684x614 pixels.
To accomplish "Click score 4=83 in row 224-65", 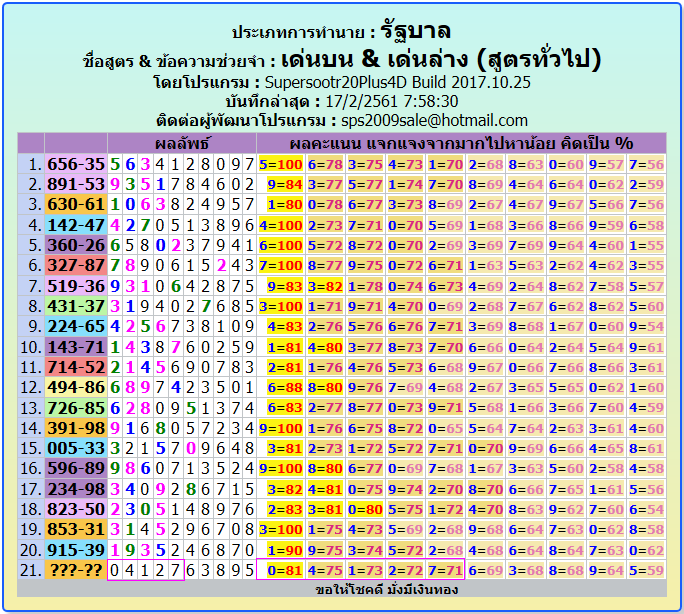I will [x=285, y=327].
